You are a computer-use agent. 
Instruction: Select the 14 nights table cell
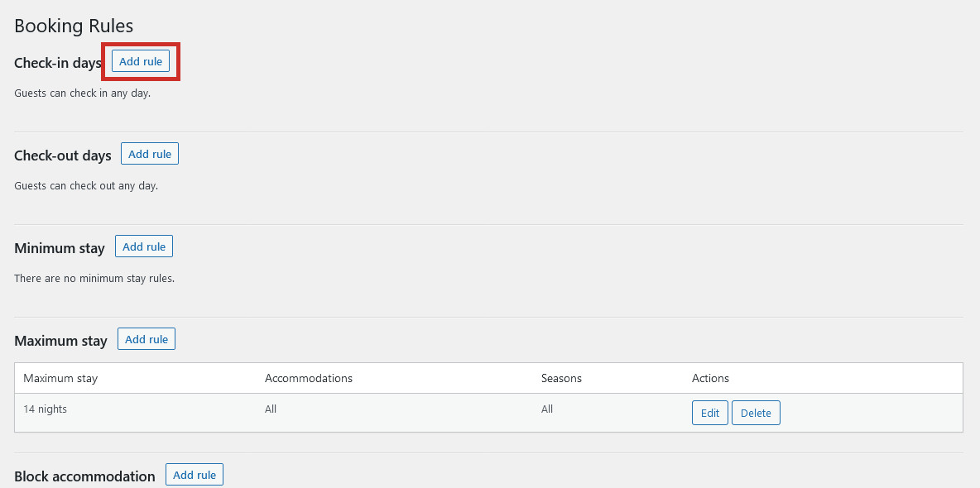point(45,409)
